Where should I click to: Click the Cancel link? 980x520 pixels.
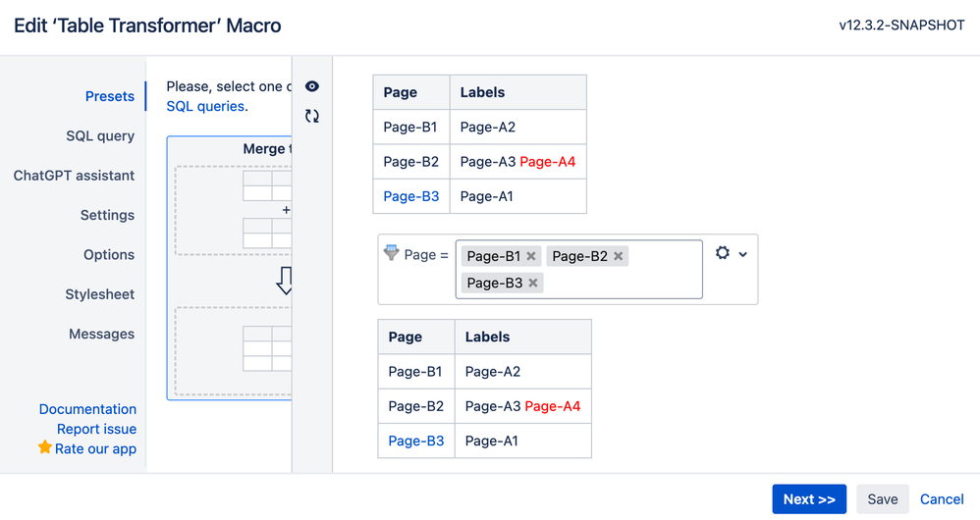(x=942, y=499)
